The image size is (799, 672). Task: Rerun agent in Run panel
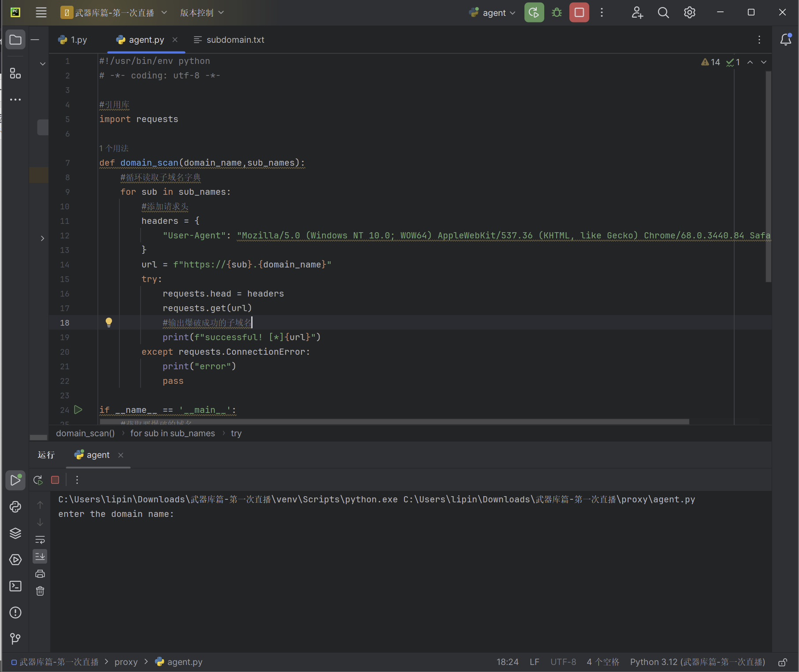coord(38,480)
